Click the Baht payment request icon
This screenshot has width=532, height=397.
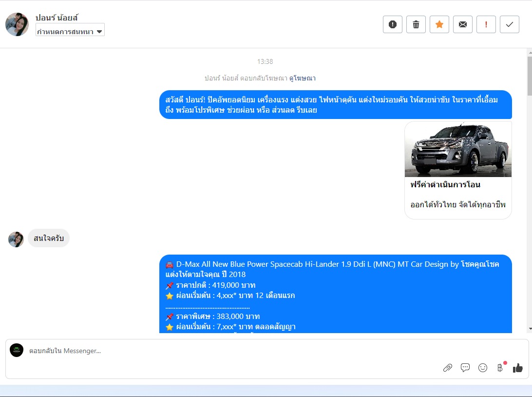click(x=500, y=368)
